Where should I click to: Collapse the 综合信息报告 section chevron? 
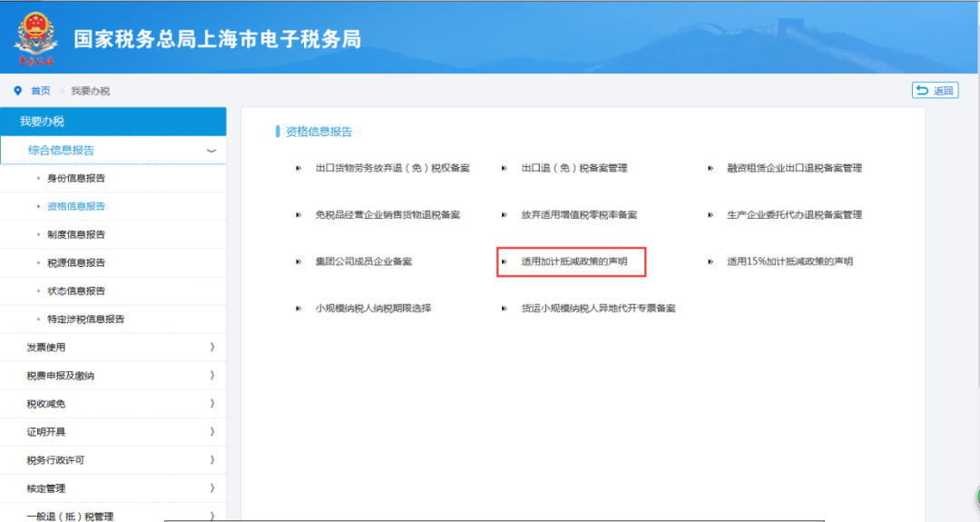(211, 151)
